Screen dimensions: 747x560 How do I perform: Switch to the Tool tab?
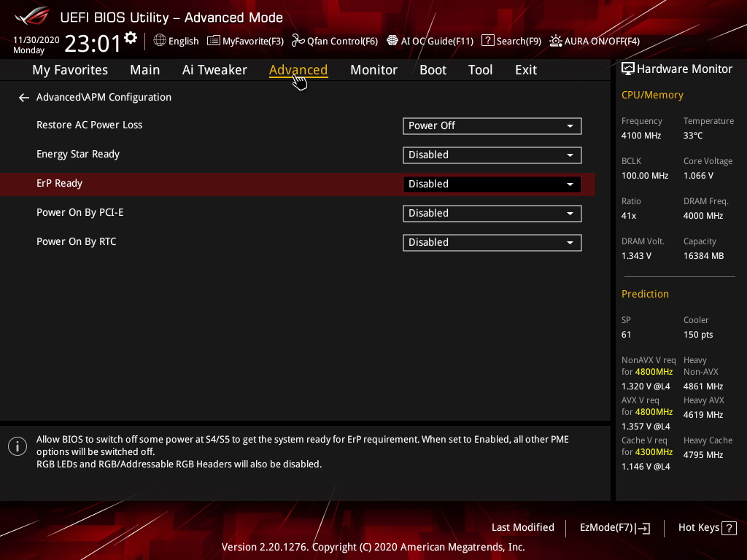pos(480,70)
